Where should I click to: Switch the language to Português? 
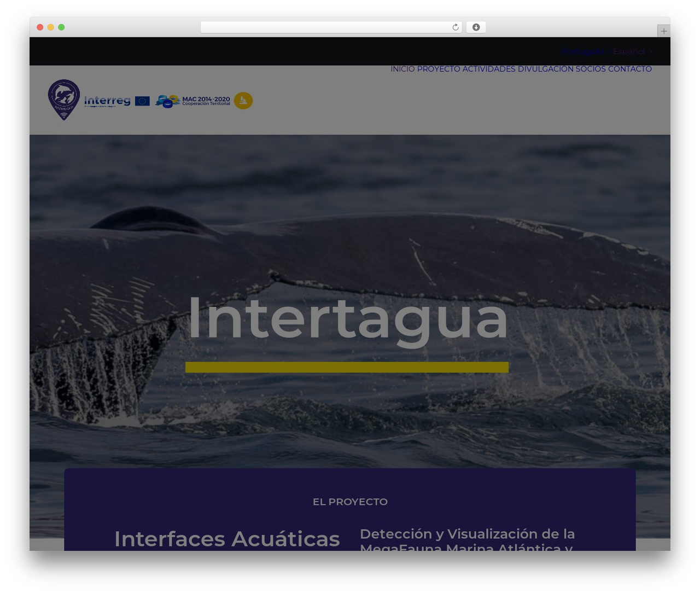click(x=583, y=51)
